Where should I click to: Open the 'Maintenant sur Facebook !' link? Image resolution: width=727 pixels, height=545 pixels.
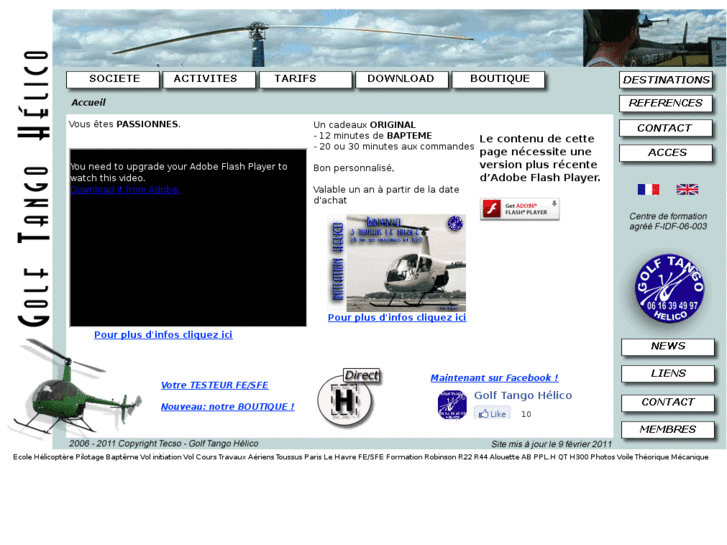[495, 378]
